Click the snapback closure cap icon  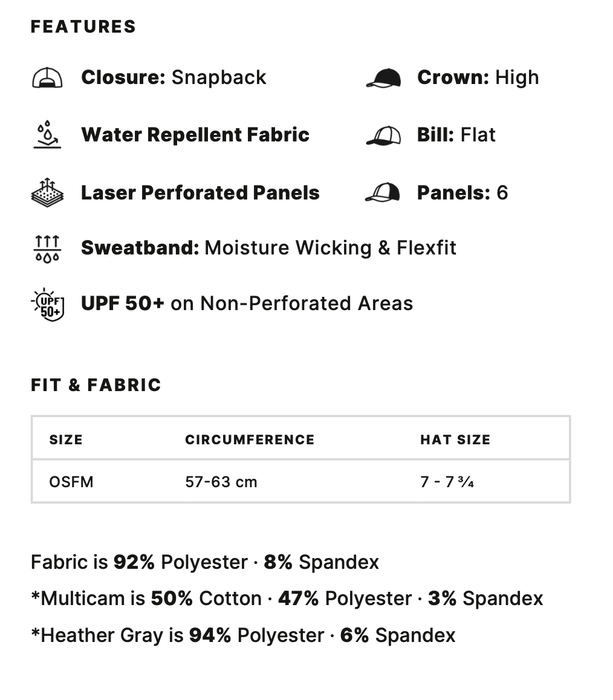pyautogui.click(x=47, y=78)
